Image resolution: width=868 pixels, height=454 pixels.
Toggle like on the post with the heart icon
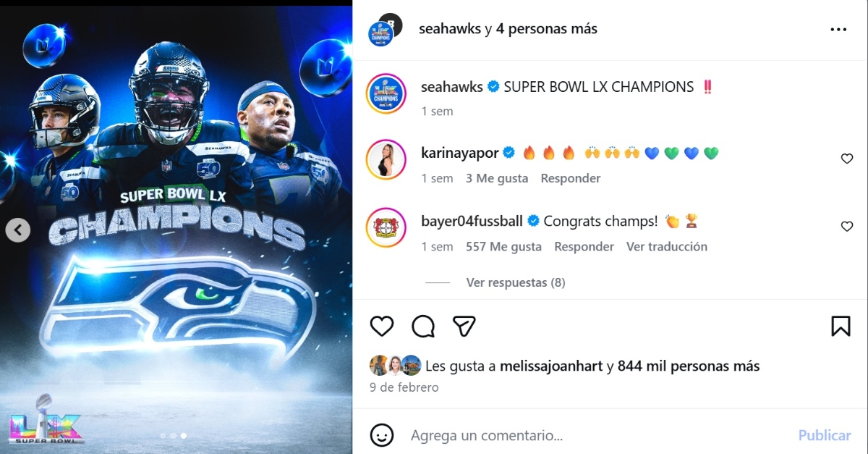coord(382,327)
